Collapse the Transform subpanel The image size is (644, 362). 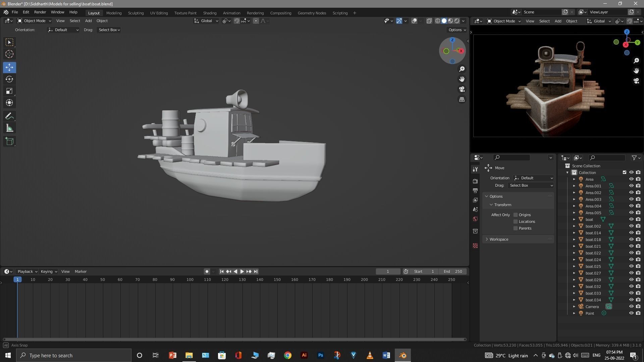click(x=491, y=205)
